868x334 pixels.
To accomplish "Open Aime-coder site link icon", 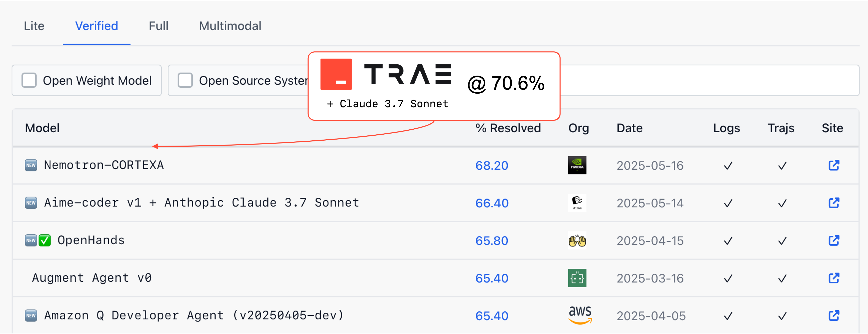I will coord(834,203).
